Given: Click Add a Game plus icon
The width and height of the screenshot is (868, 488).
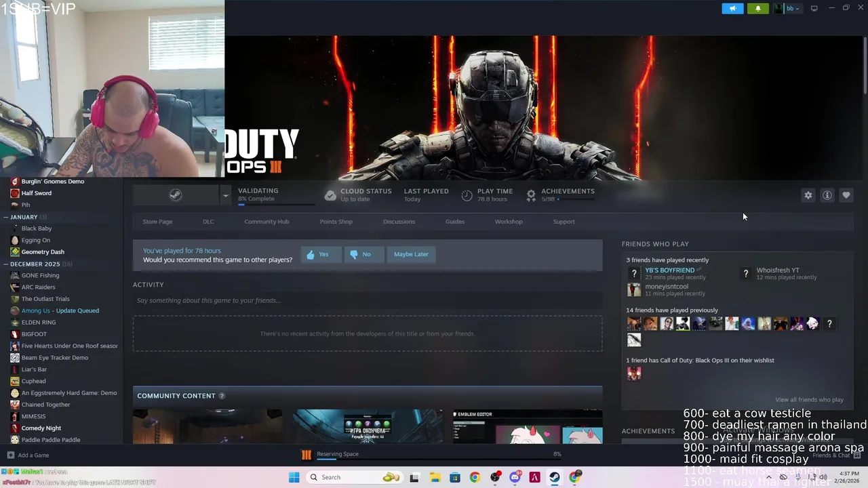Looking at the screenshot, I should [x=10, y=455].
